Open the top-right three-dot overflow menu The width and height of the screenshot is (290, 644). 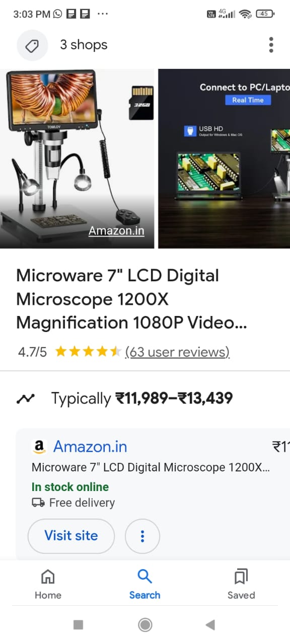[271, 45]
